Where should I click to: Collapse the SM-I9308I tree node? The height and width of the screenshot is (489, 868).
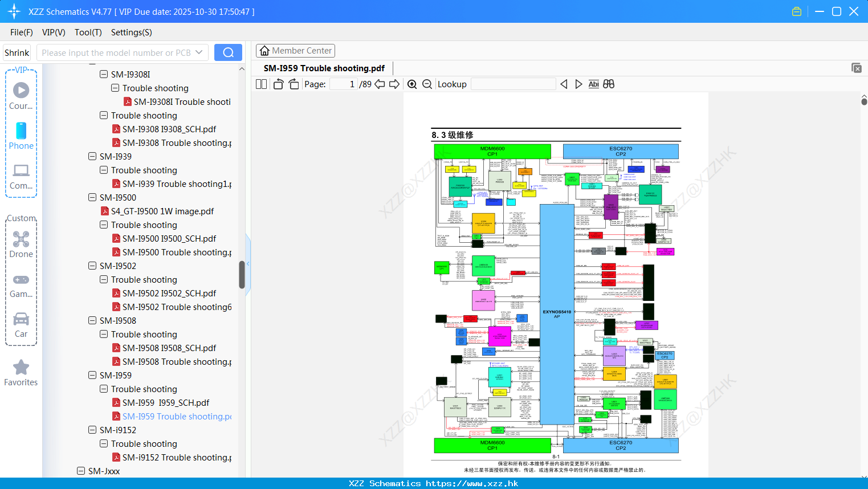[104, 74]
